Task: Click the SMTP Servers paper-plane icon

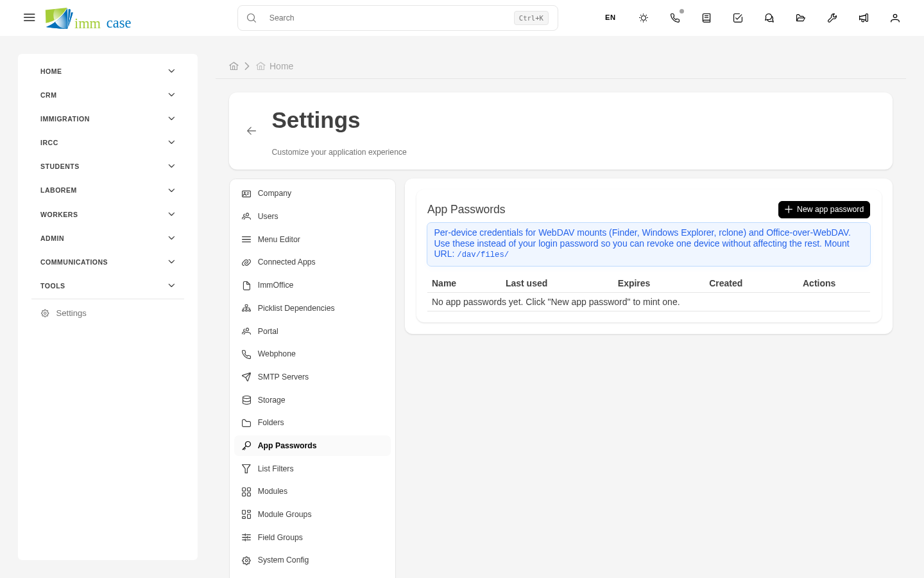Action: pos(246,377)
